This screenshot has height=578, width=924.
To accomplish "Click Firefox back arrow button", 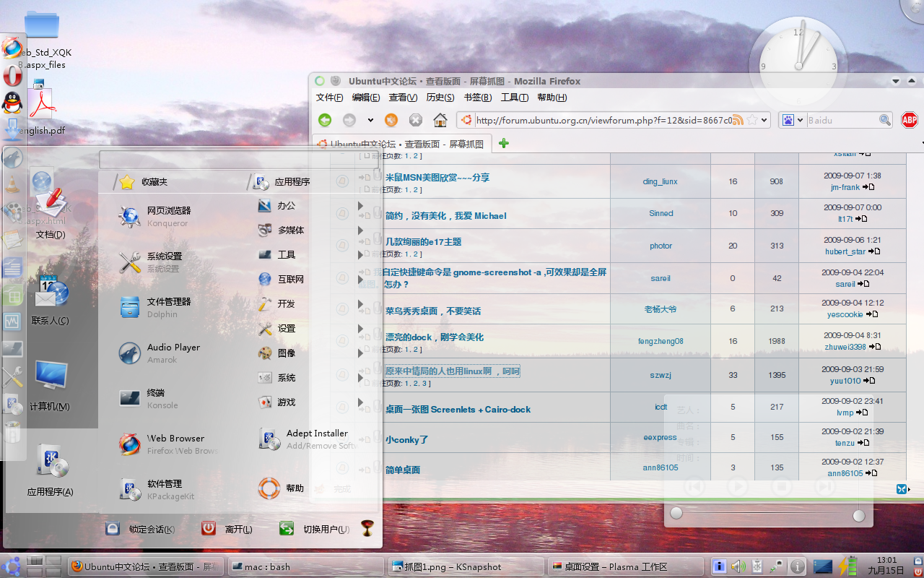I will coord(325,120).
